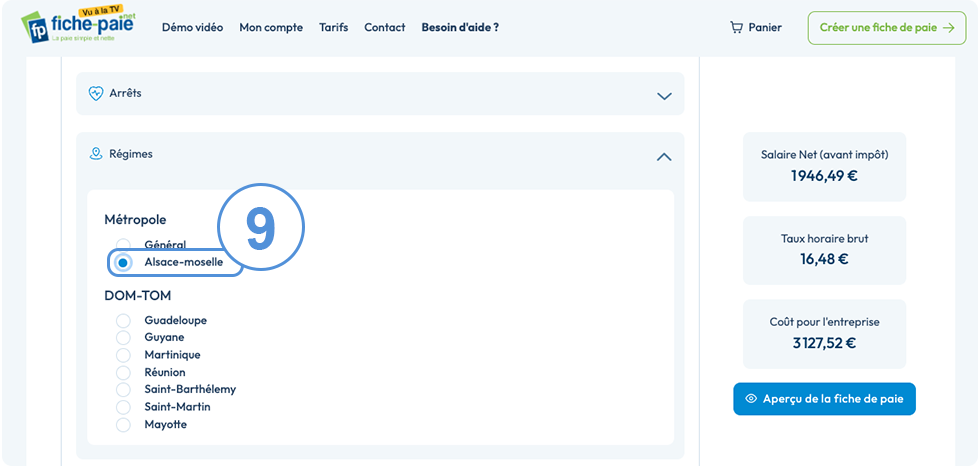Click Aperçu de la fiche de paie
The height and width of the screenshot is (469, 980).
tap(824, 399)
